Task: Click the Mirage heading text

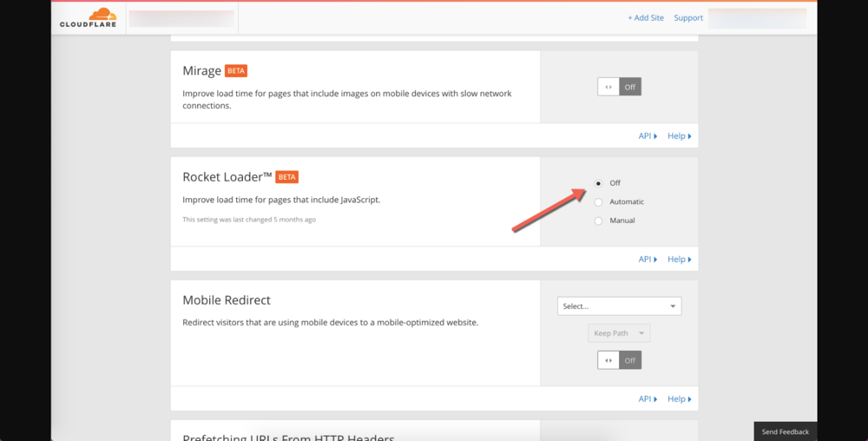Action: click(202, 71)
